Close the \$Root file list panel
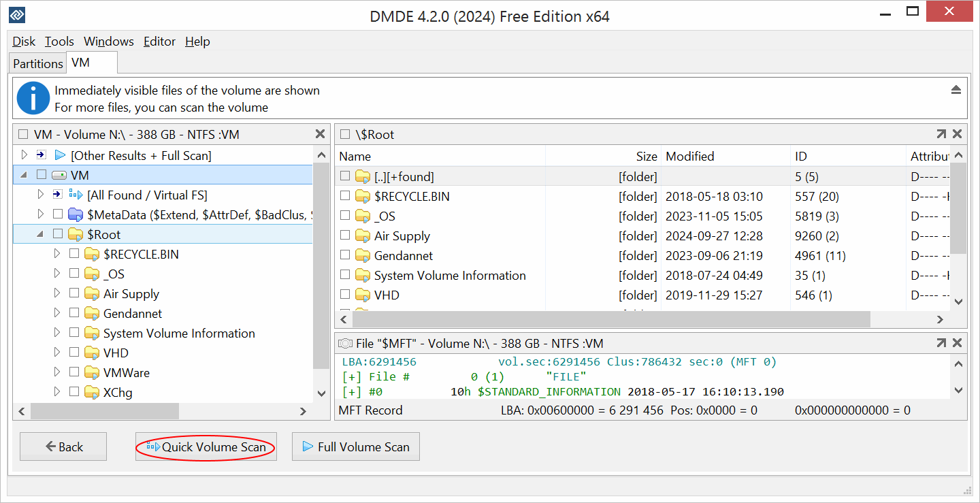Image resolution: width=980 pixels, height=503 pixels. tap(957, 134)
